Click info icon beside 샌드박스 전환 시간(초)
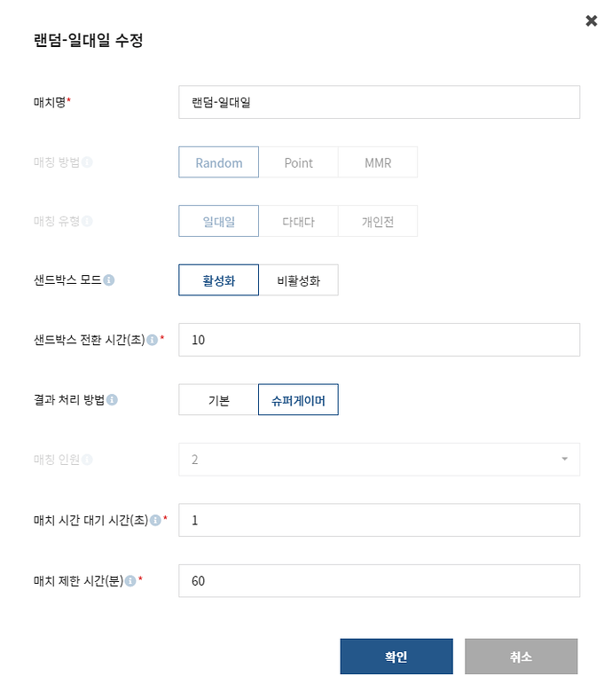Screen dimensions: 612x700 point(153,340)
